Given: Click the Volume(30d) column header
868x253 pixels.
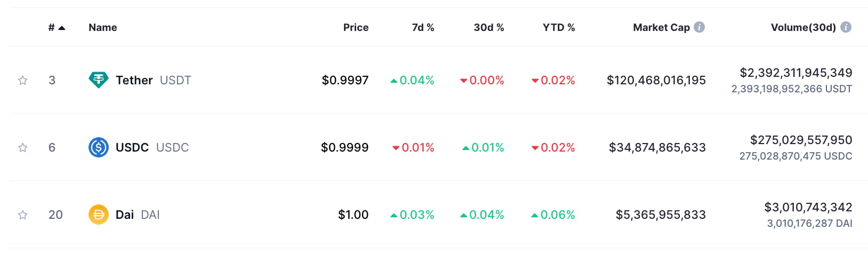Looking at the screenshot, I should coord(803,27).
